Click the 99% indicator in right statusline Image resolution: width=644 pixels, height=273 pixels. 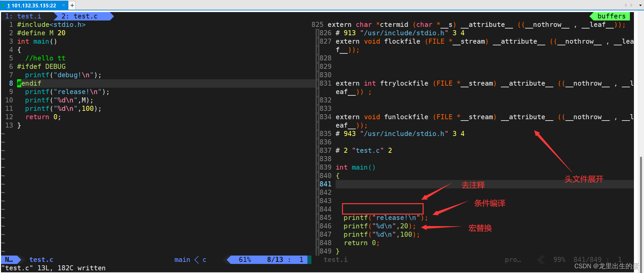(559, 260)
